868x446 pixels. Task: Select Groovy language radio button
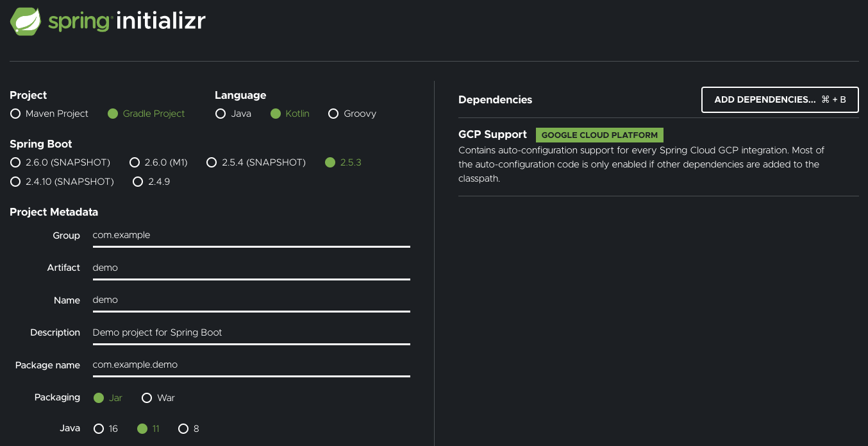pos(352,114)
